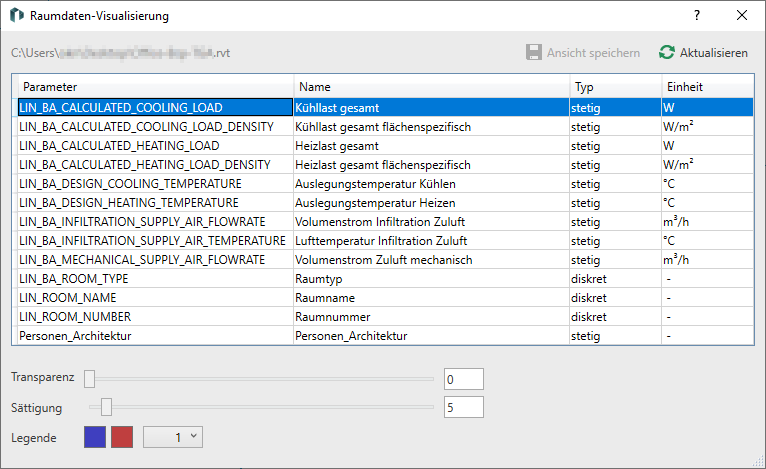This screenshot has height=469, width=766.
Task: Close the Raumdaten-Visualisierung dialog
Action: [x=742, y=15]
